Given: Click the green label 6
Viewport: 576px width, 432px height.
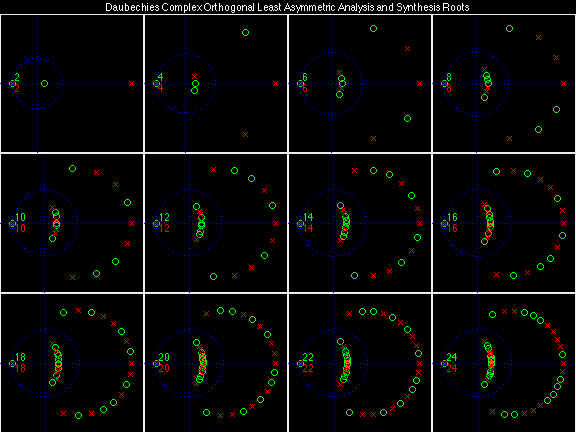Looking at the screenshot, I should point(305,77).
